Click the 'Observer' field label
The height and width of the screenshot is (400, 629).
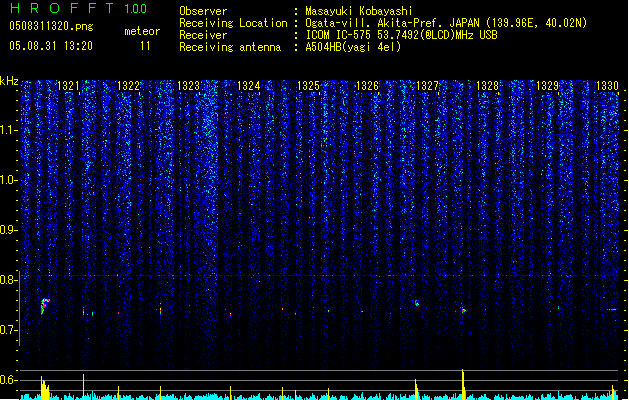pyautogui.click(x=203, y=11)
